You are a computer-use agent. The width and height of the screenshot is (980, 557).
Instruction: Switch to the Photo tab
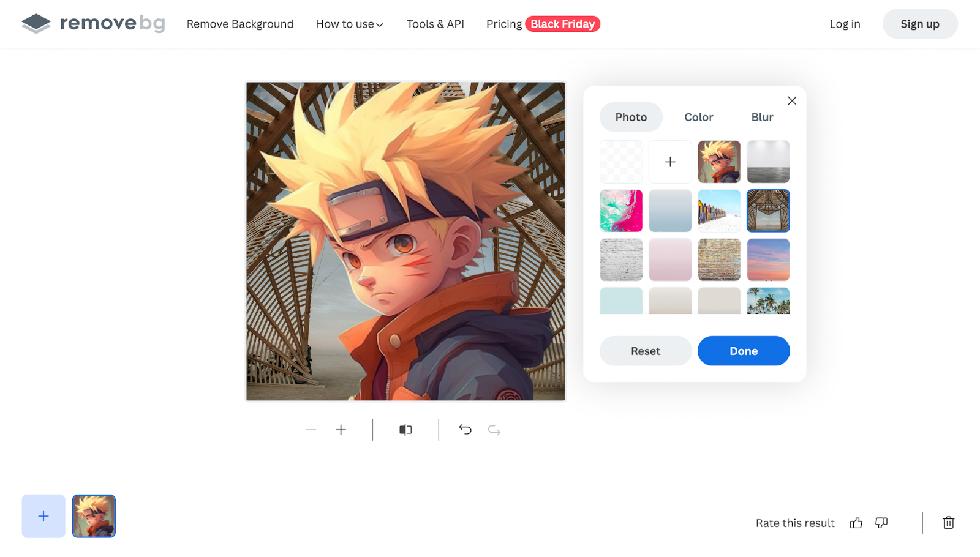(631, 117)
